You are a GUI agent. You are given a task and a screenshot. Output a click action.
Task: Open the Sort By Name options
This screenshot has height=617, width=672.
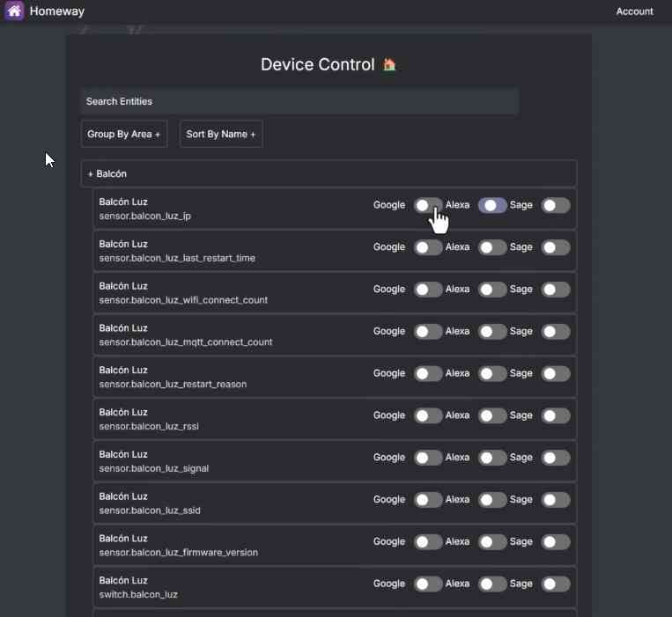[x=221, y=134]
